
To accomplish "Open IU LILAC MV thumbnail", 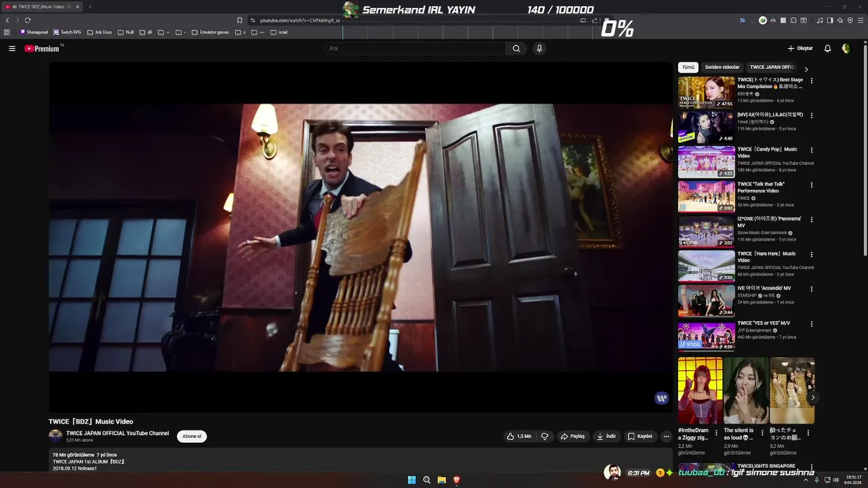I will [706, 127].
